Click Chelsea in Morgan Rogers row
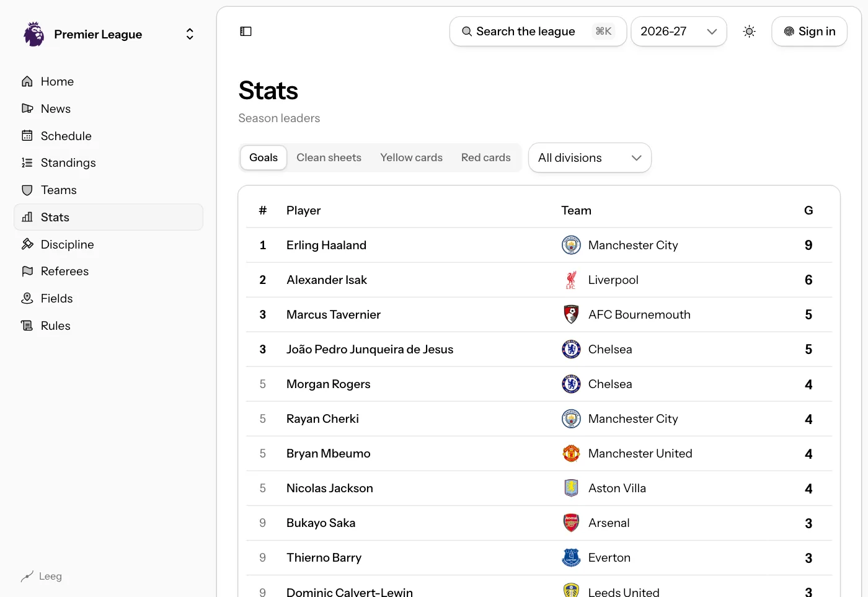This screenshot has height=597, width=868. click(610, 384)
